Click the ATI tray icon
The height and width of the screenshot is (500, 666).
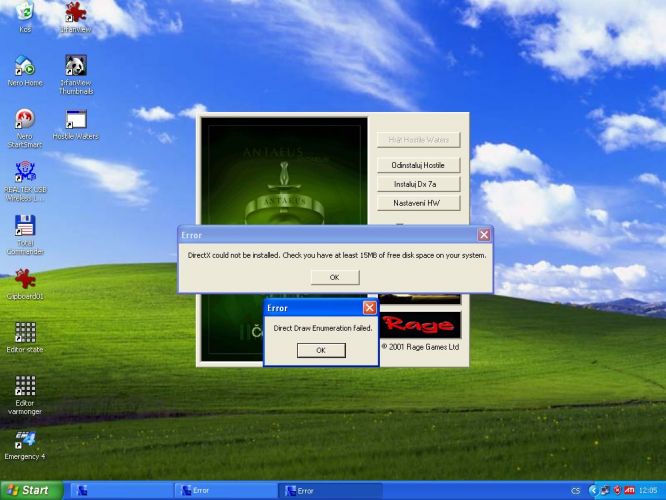pos(629,491)
